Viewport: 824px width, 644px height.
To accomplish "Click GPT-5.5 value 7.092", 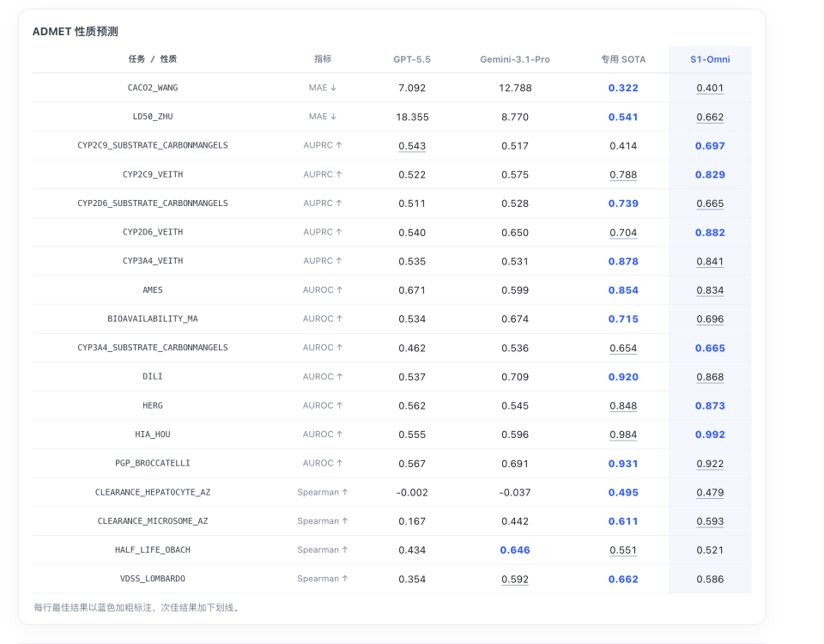I will 412,88.
